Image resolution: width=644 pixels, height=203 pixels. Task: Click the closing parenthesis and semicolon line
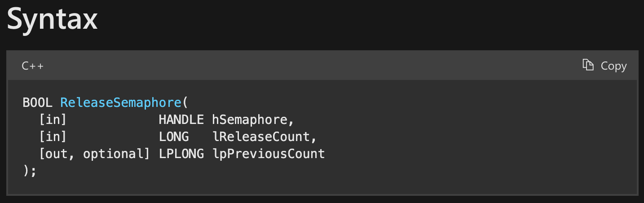click(29, 171)
